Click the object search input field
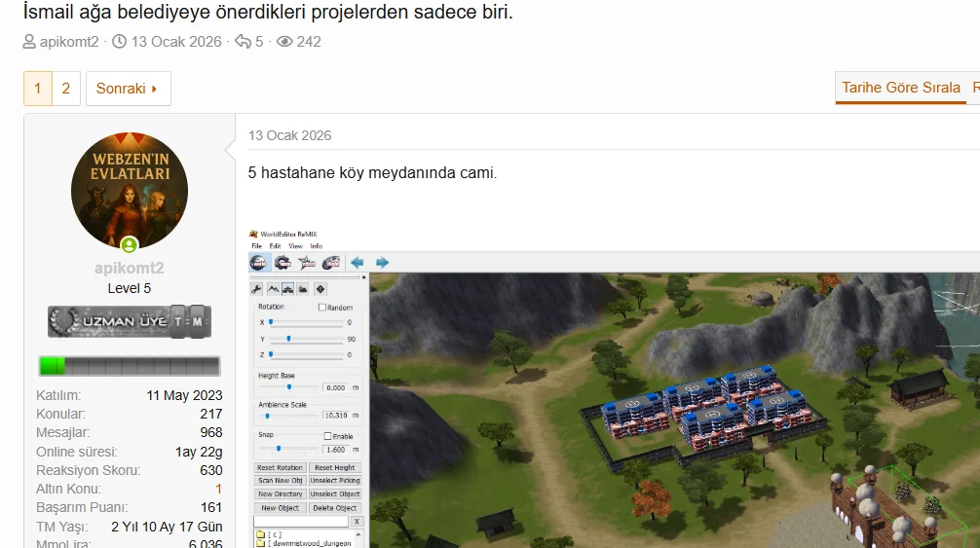This screenshot has height=548, width=980. [301, 521]
